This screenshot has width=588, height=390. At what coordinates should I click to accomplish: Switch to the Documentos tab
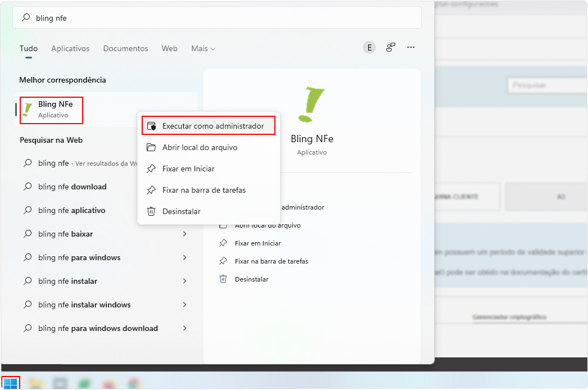pyautogui.click(x=125, y=48)
